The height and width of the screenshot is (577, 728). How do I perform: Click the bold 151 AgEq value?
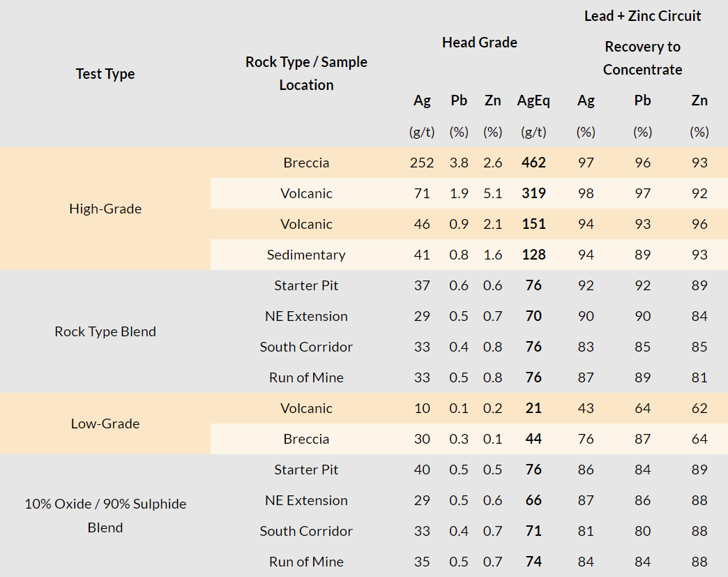[533, 224]
